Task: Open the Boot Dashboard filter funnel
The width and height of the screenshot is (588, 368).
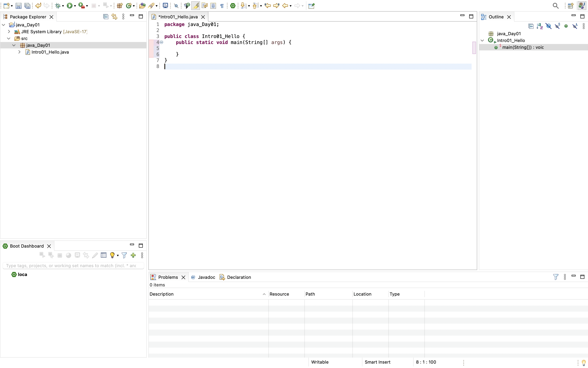Action: 124,255
